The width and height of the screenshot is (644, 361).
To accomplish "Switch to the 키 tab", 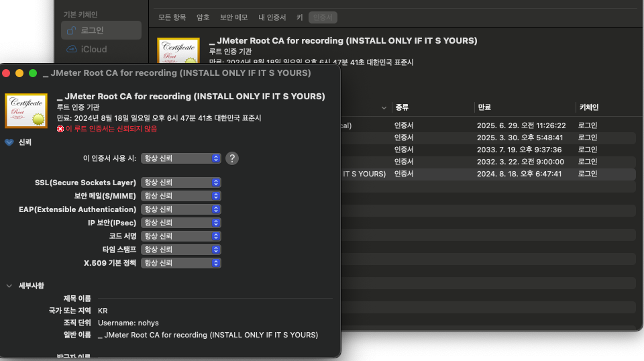I will coord(299,17).
